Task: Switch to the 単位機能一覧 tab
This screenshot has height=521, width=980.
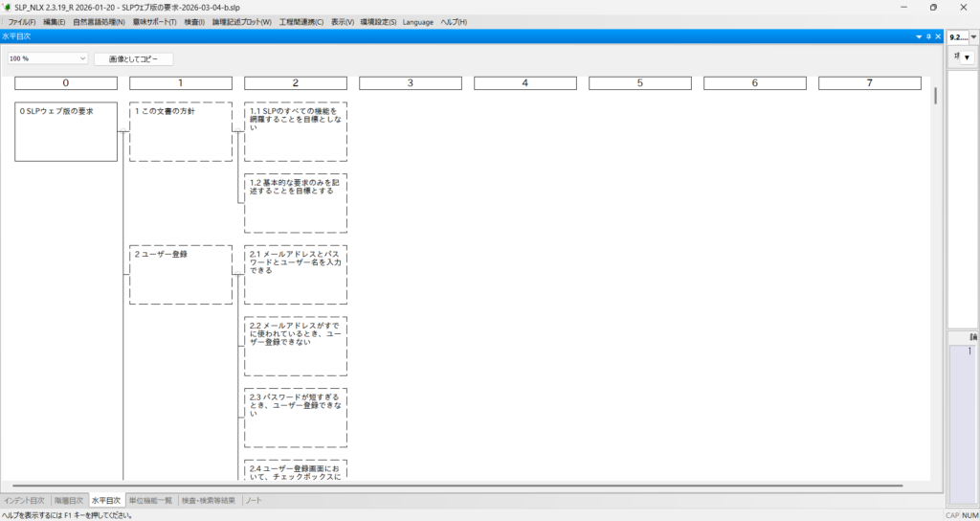Action: [x=150, y=500]
